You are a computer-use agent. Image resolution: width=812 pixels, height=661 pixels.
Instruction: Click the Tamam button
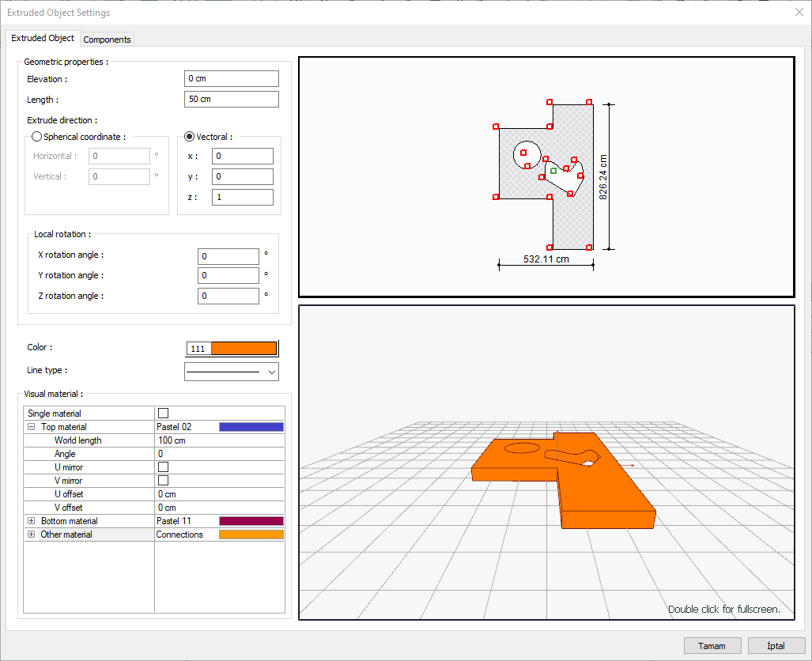[712, 645]
